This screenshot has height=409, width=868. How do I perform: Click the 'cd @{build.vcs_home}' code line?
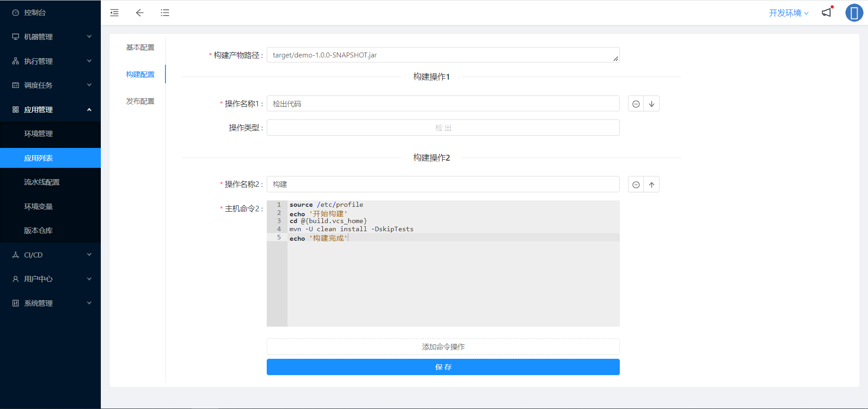(x=328, y=221)
